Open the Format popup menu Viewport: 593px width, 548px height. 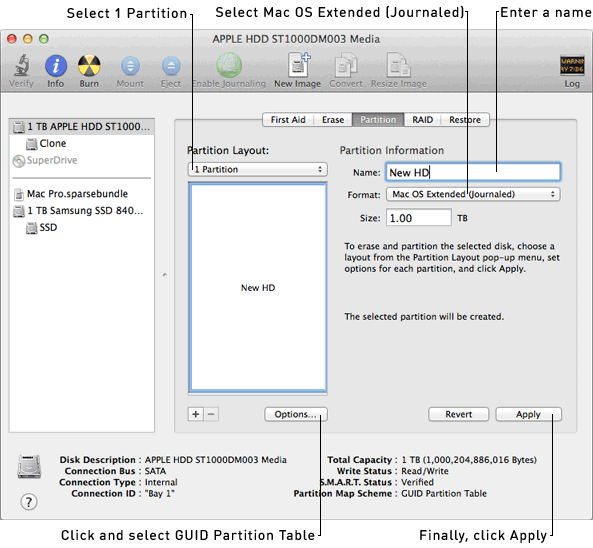pyautogui.click(x=473, y=194)
